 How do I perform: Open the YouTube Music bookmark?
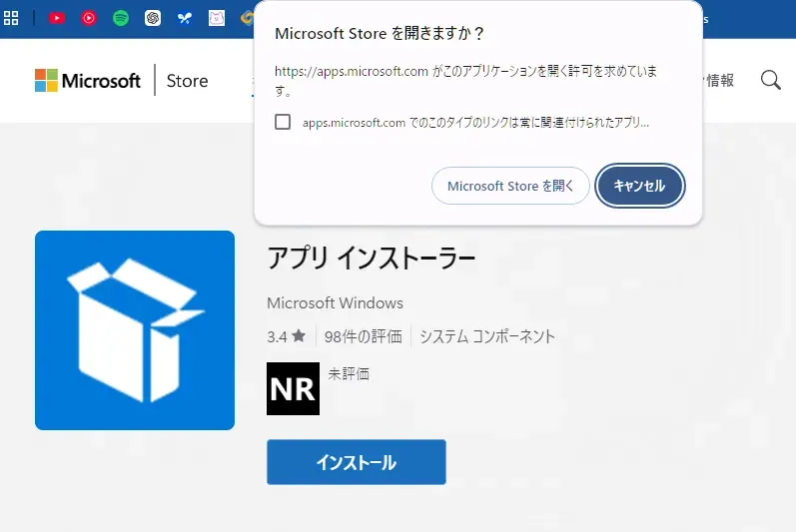[x=89, y=18]
